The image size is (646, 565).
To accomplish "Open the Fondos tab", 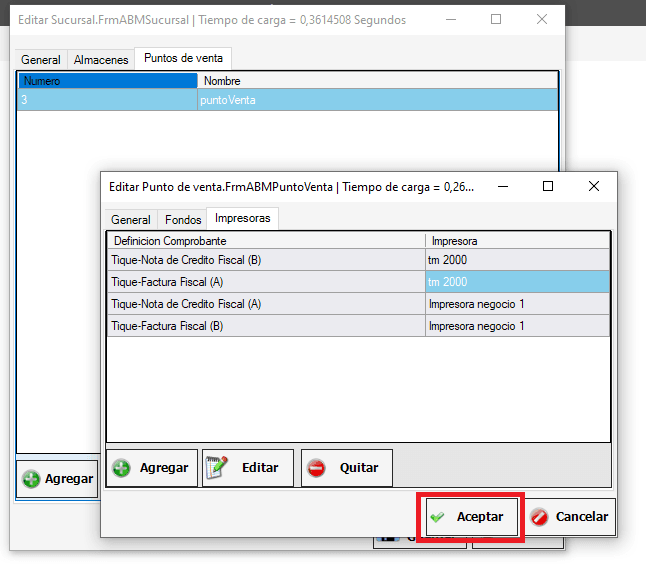I will coord(183,220).
